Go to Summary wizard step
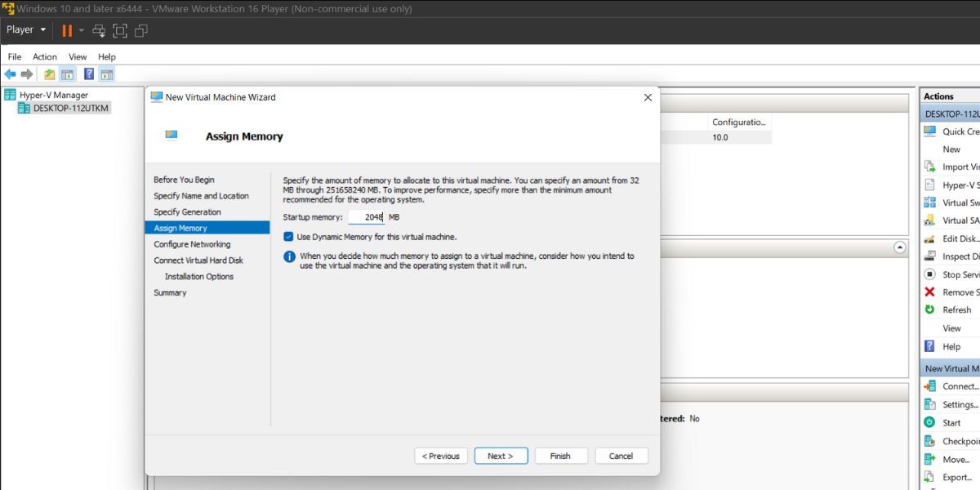Screen dimensions: 980x490 click(x=170, y=292)
